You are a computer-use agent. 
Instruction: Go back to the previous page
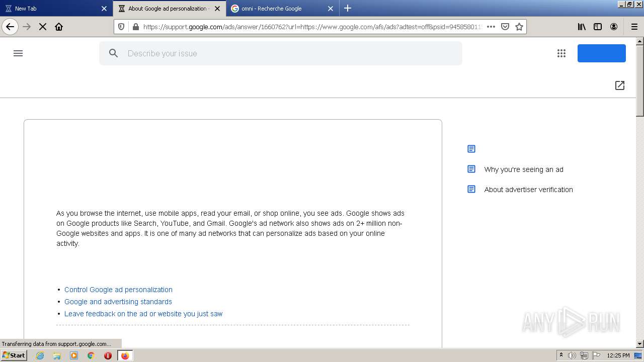point(10,27)
